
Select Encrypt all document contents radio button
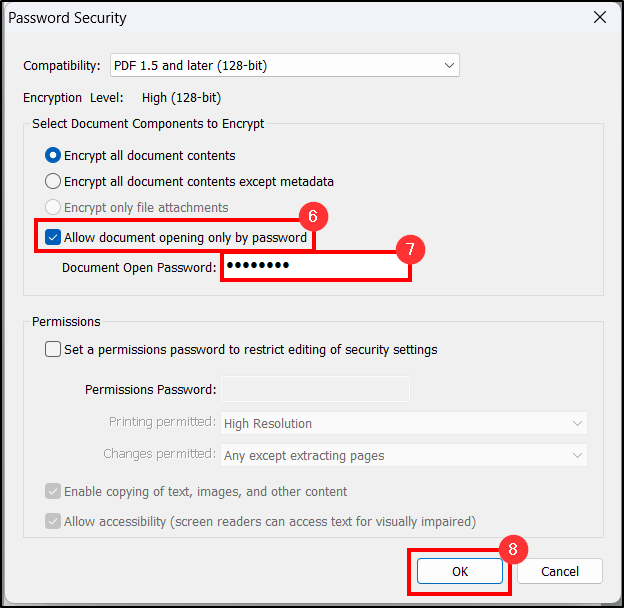pyautogui.click(x=53, y=156)
